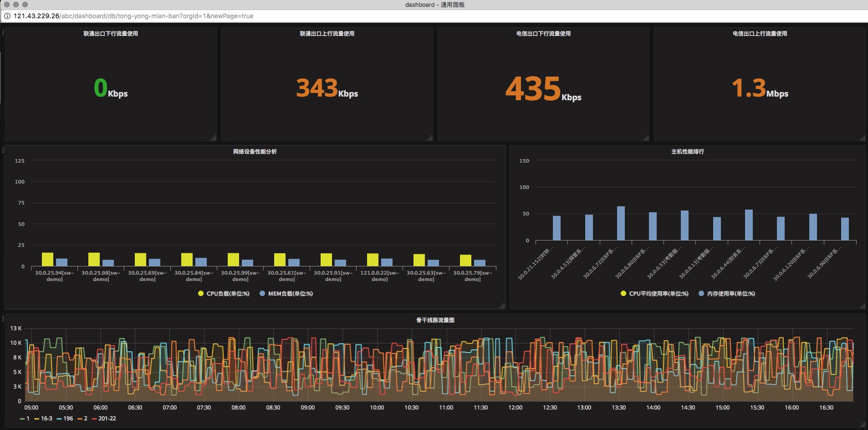Click the top row's three-dot handle icon
The image size is (868, 430).
coord(3,32)
